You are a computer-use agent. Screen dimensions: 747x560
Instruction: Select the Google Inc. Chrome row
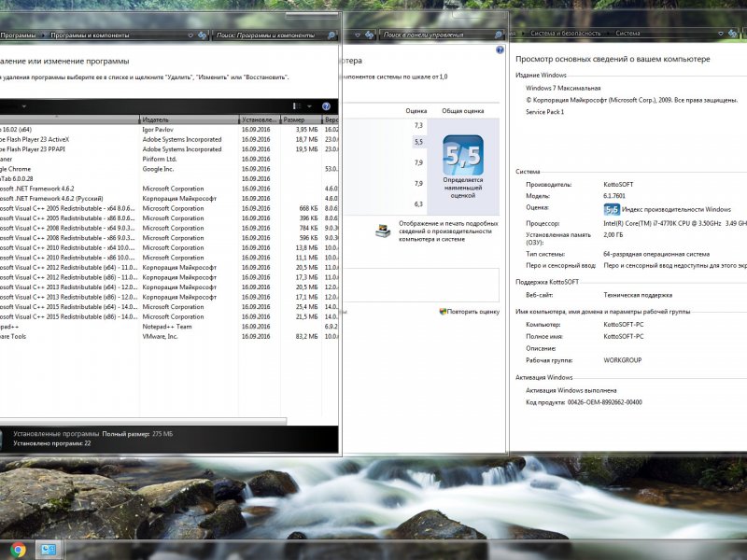coord(169,169)
